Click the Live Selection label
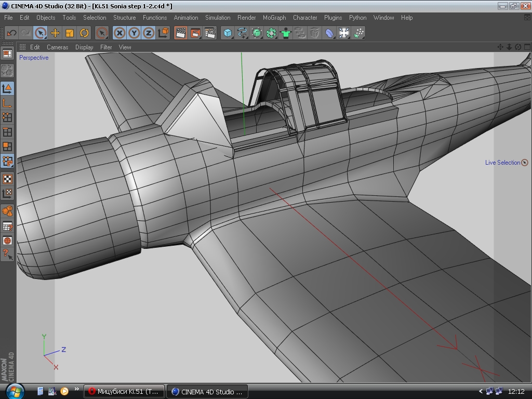The height and width of the screenshot is (399, 532). 502,163
